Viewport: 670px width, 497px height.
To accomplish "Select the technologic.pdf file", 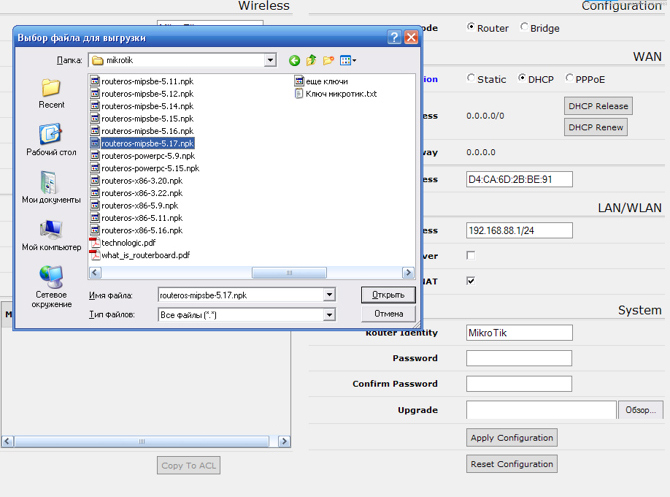I will [128, 243].
